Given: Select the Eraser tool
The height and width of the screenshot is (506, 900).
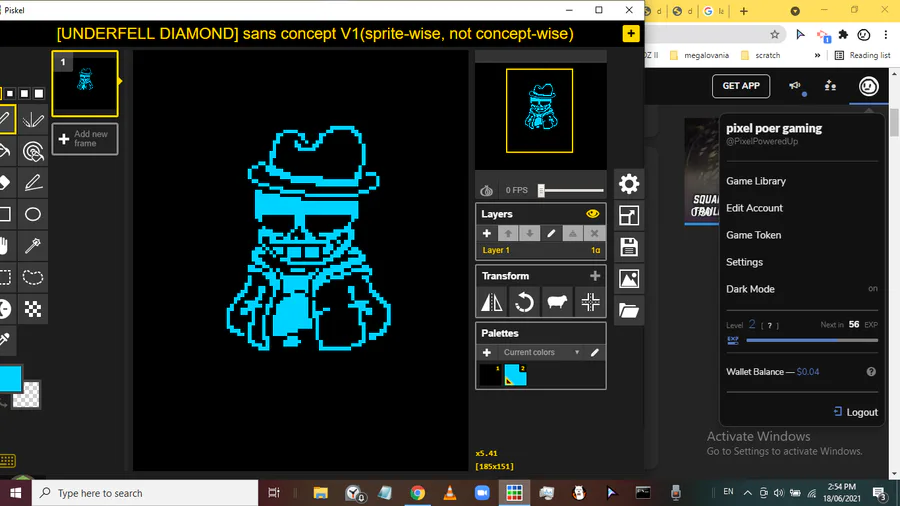Looking at the screenshot, I should pyautogui.click(x=5, y=182).
